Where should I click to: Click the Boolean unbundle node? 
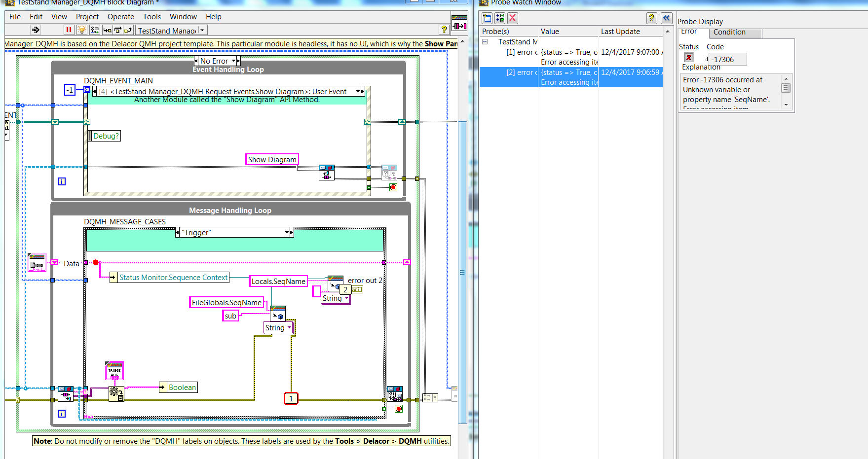(x=178, y=388)
